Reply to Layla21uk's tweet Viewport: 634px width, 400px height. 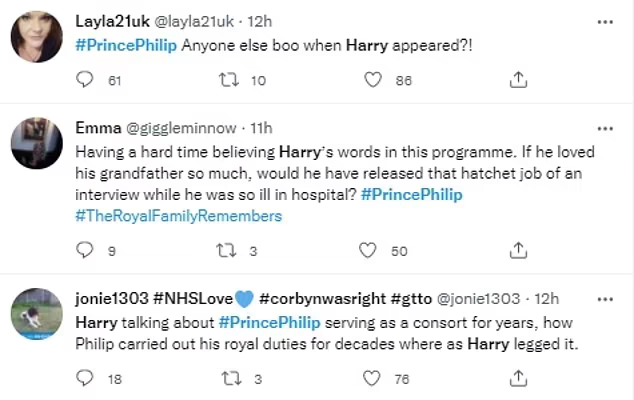tap(86, 80)
